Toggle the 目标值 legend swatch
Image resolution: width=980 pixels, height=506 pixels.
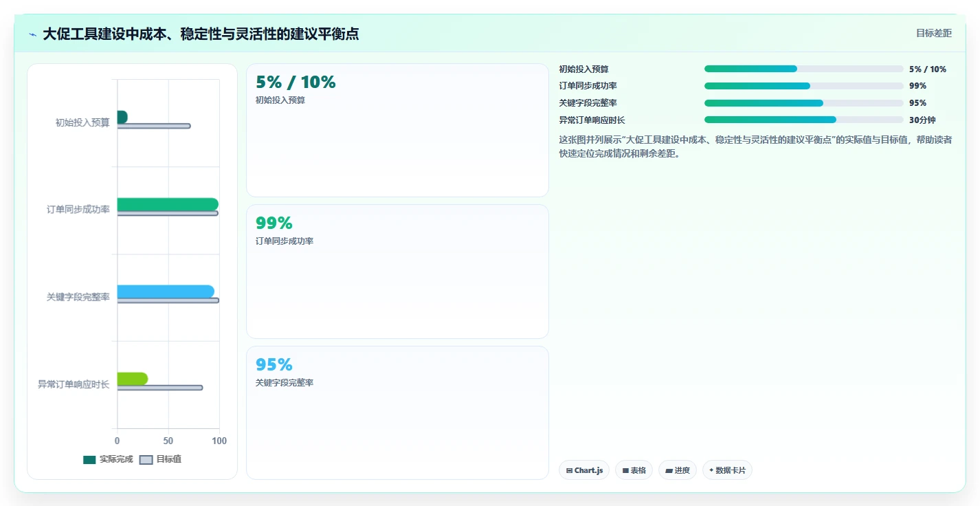[x=146, y=460]
